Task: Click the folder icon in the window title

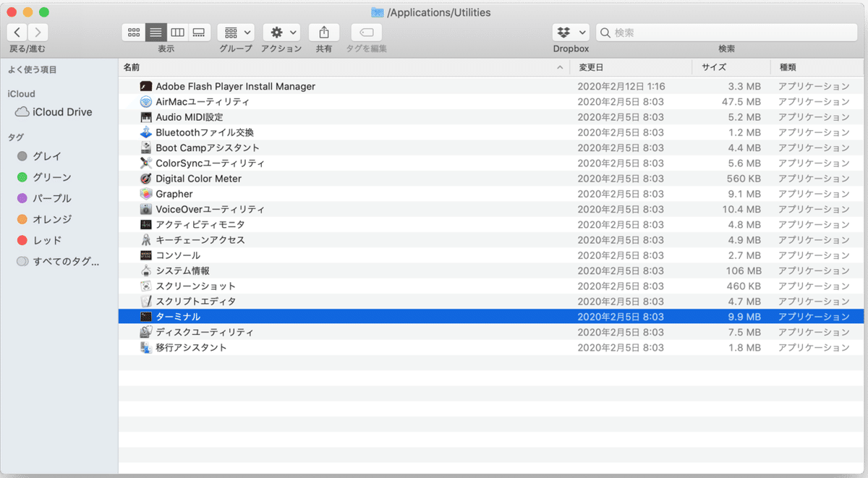Action: click(377, 12)
